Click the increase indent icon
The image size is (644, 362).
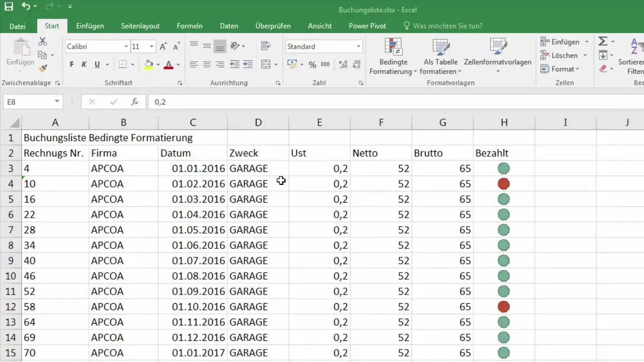coord(248,64)
